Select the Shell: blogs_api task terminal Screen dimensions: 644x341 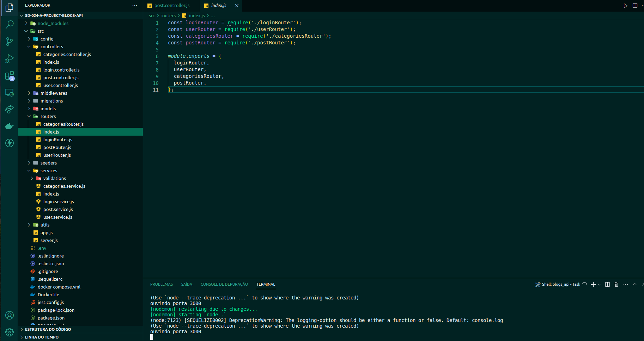point(561,284)
